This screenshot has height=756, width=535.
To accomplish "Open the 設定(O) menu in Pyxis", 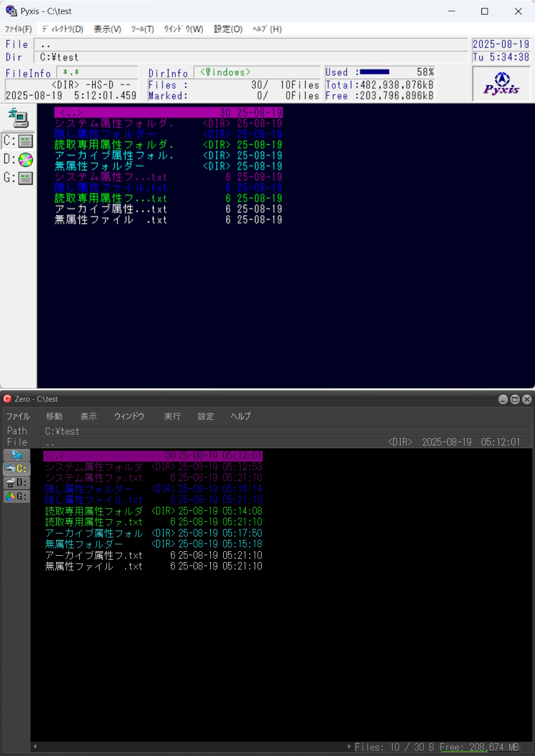I will [x=228, y=29].
